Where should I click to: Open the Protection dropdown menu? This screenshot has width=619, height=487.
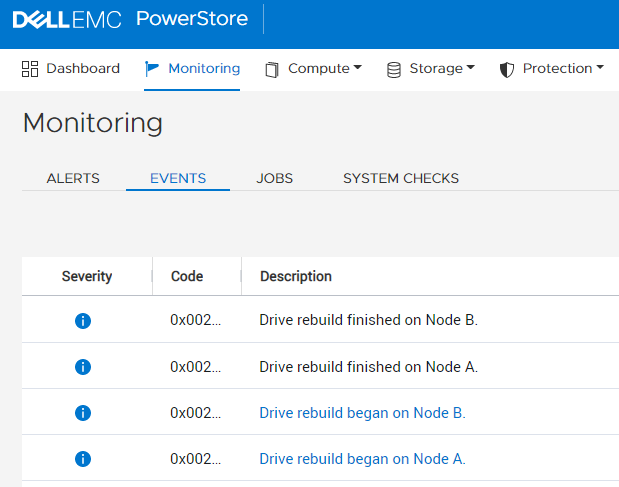tap(563, 69)
